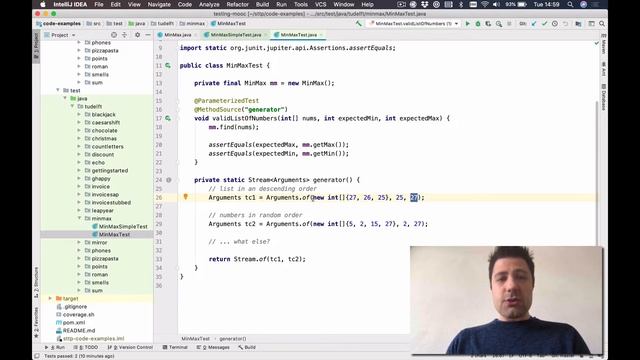This screenshot has height=360, width=640.
Task: Click the code-examples breadcrumb in navigation bar
Action: pyautogui.click(x=58, y=24)
